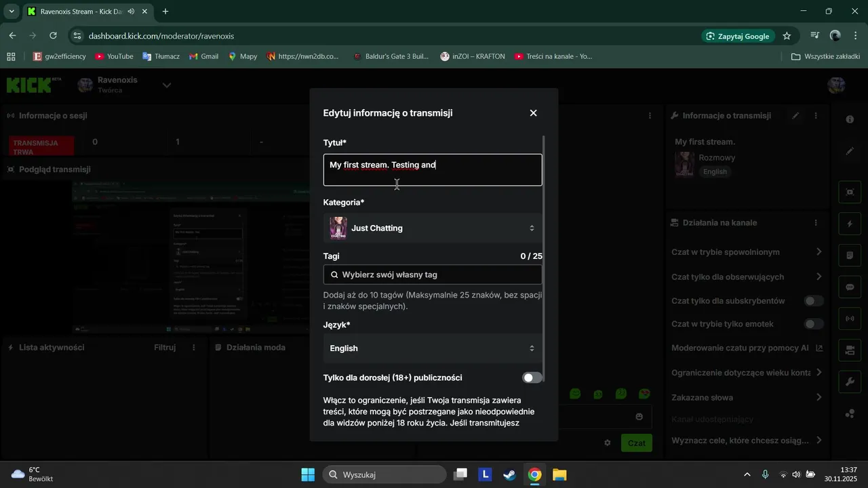Click the camera icon in right sidebar

[x=850, y=350]
